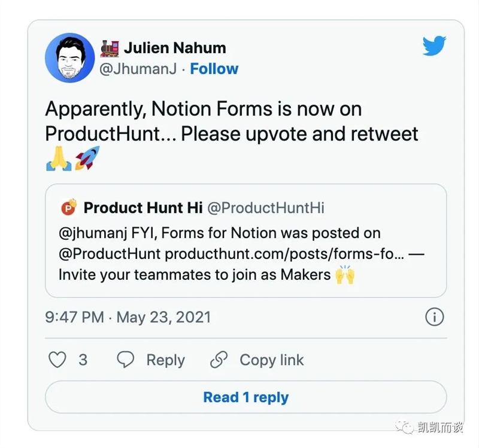The width and height of the screenshot is (479, 448).
Task: Open the producthunt.com/posts/forms-fo… link
Action: tap(284, 254)
